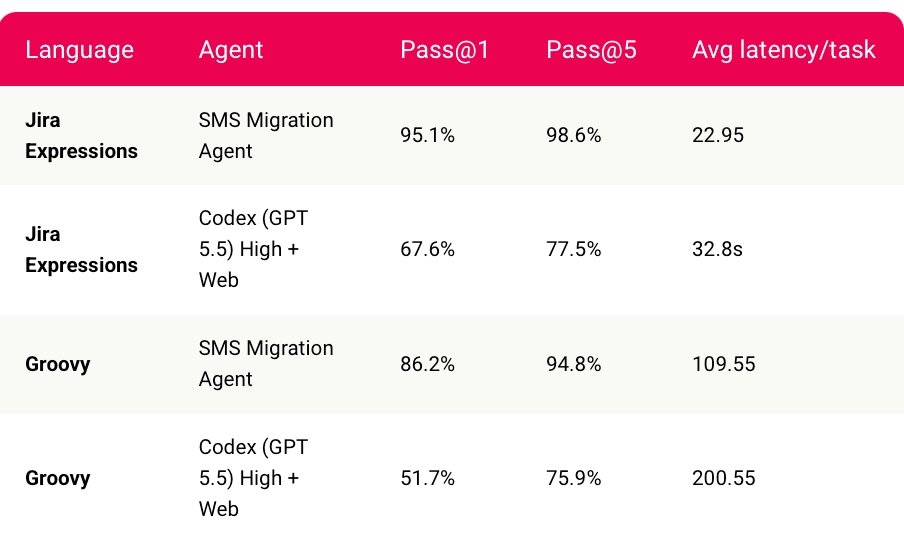Click the Language column header

pyautogui.click(x=80, y=50)
